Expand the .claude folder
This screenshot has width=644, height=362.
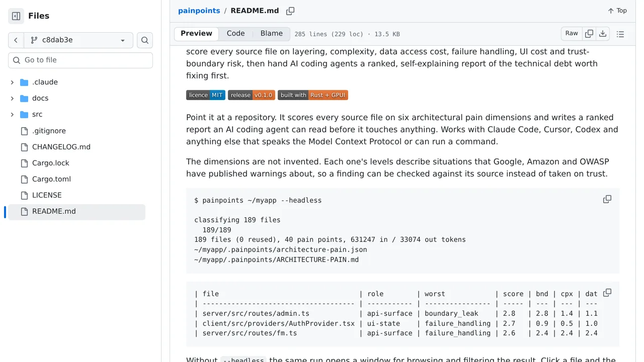click(x=12, y=82)
